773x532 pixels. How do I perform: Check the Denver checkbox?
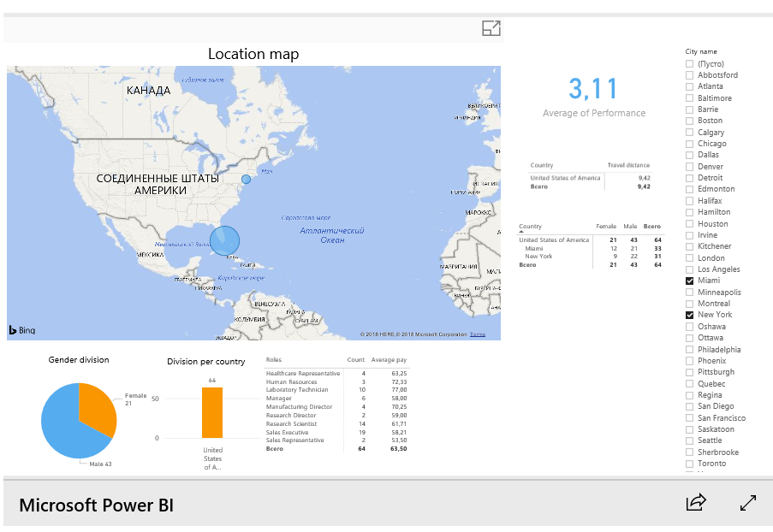coord(690,167)
